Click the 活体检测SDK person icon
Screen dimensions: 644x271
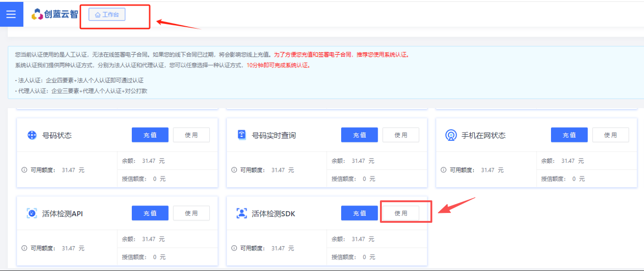coord(241,213)
